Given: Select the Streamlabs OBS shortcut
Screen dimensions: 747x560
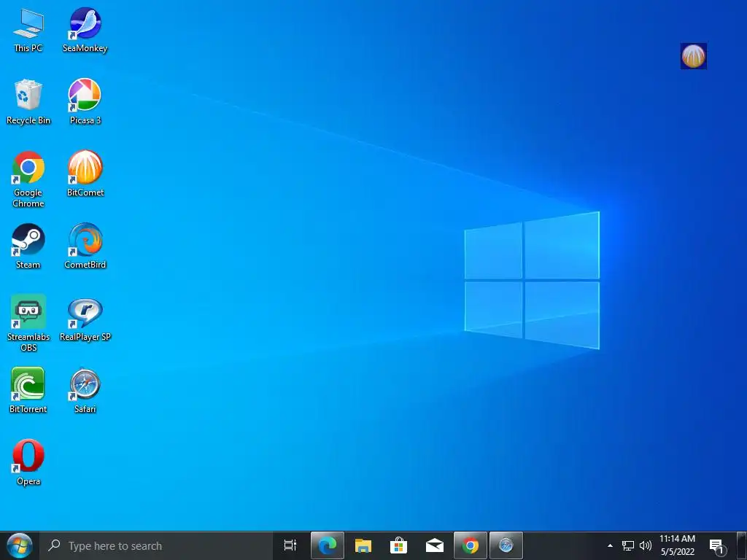Looking at the screenshot, I should pos(28,324).
